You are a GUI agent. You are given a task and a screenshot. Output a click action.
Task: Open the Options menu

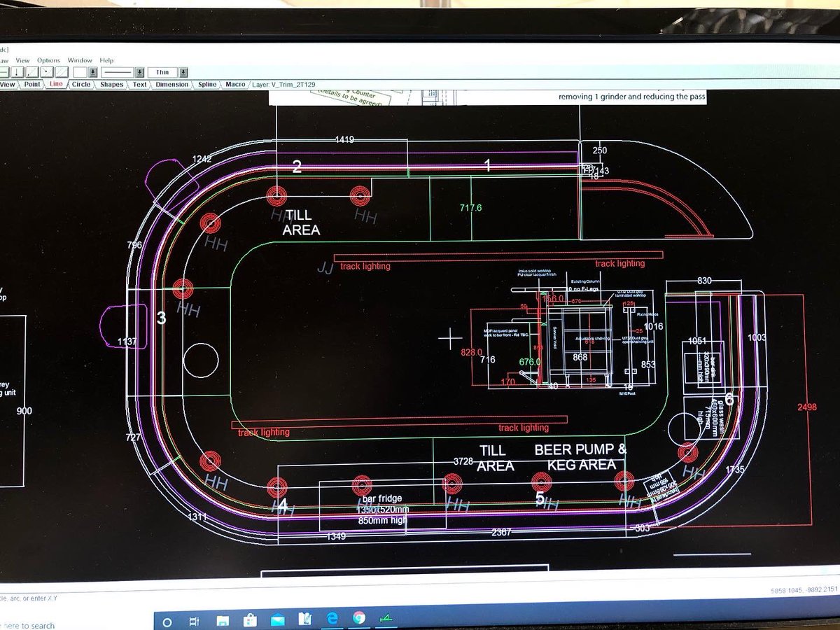[x=48, y=60]
